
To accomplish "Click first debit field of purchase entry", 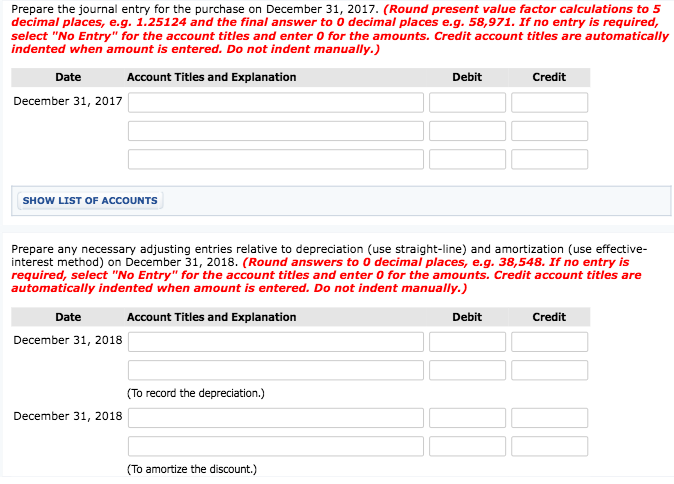I will click(x=467, y=102).
